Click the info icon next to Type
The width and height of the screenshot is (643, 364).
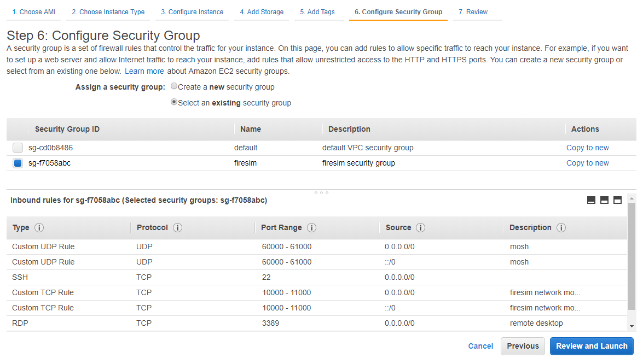coord(39,228)
